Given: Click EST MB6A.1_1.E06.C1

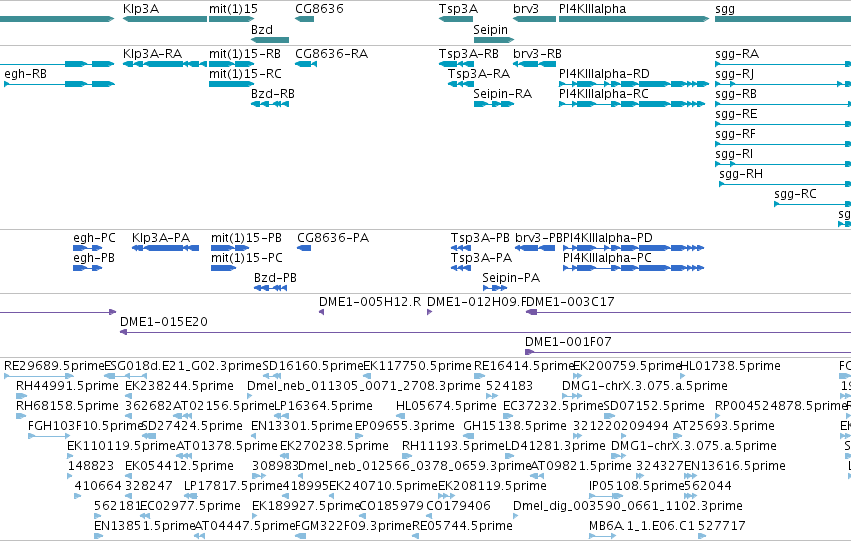Looking at the screenshot, I should 602,536.
